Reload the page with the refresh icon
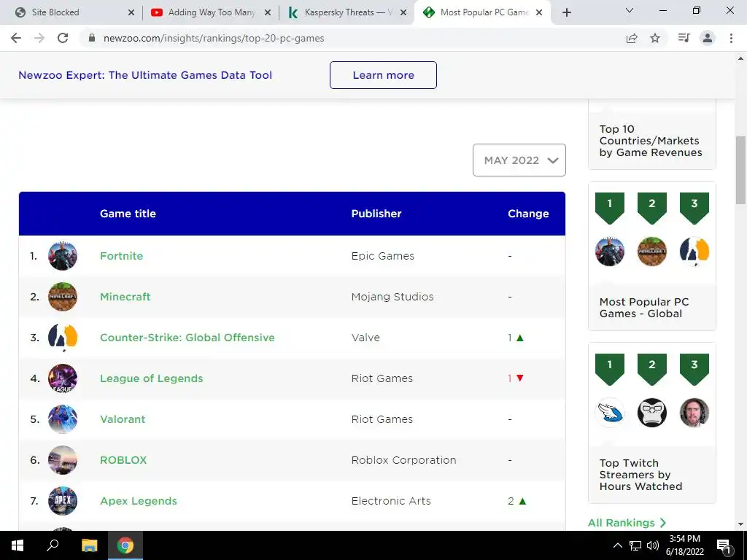Viewport: 747px width, 560px height. pos(63,38)
